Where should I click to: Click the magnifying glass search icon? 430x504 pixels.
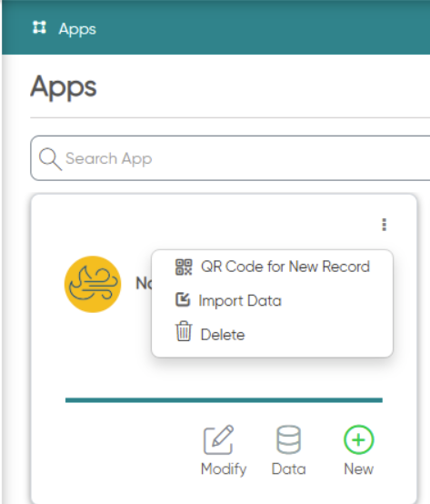pyautogui.click(x=50, y=158)
